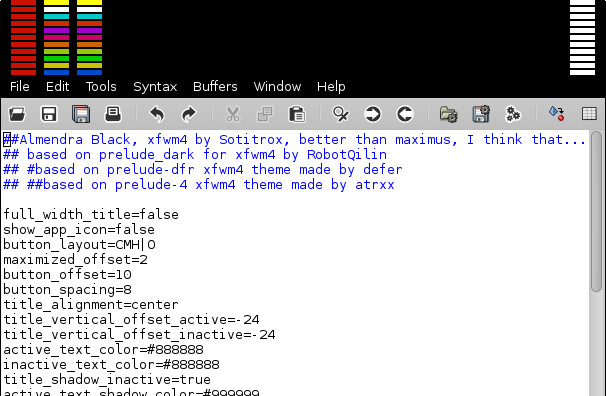Click the line '##based on prelude-4 xfwm4 theme'
The height and width of the screenshot is (396, 606).
(199, 185)
